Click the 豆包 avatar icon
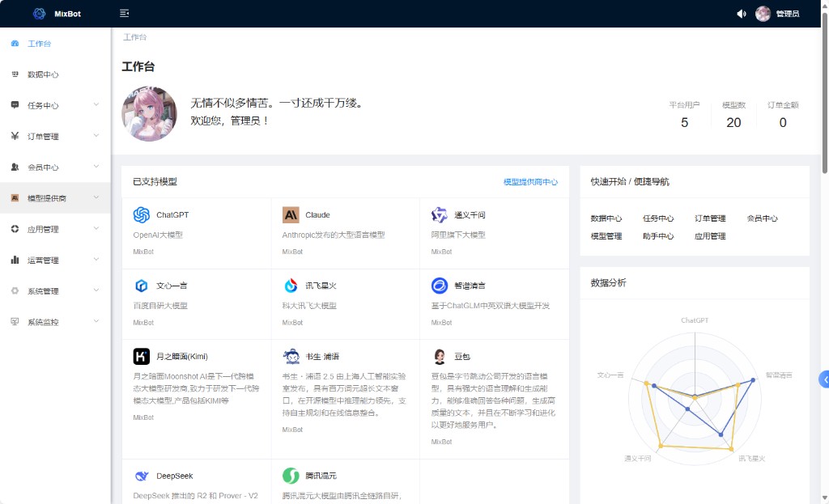Image resolution: width=829 pixels, height=504 pixels. [440, 357]
